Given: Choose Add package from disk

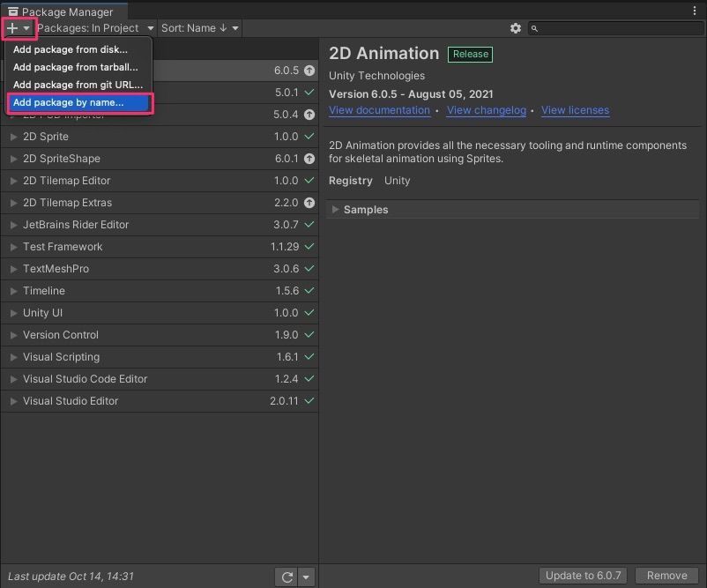Looking at the screenshot, I should [x=71, y=49].
